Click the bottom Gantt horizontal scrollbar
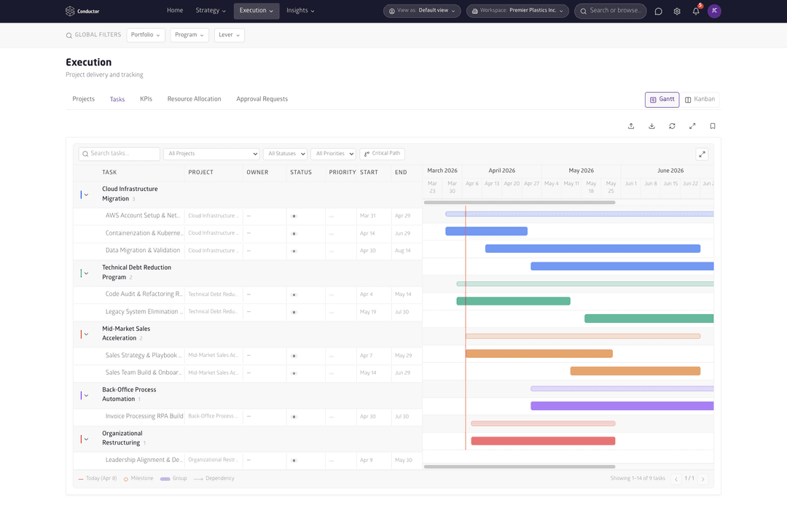The image size is (787, 532). [x=520, y=466]
